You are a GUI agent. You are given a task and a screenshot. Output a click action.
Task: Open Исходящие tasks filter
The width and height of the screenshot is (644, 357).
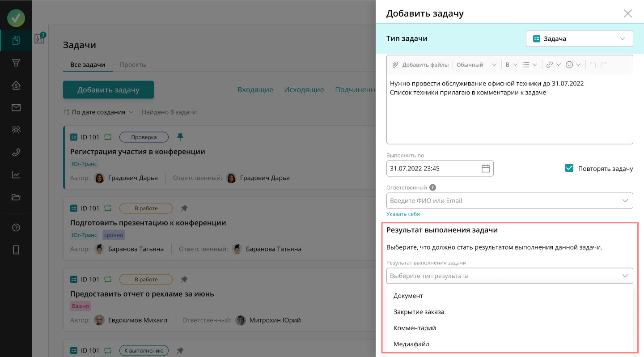click(304, 90)
